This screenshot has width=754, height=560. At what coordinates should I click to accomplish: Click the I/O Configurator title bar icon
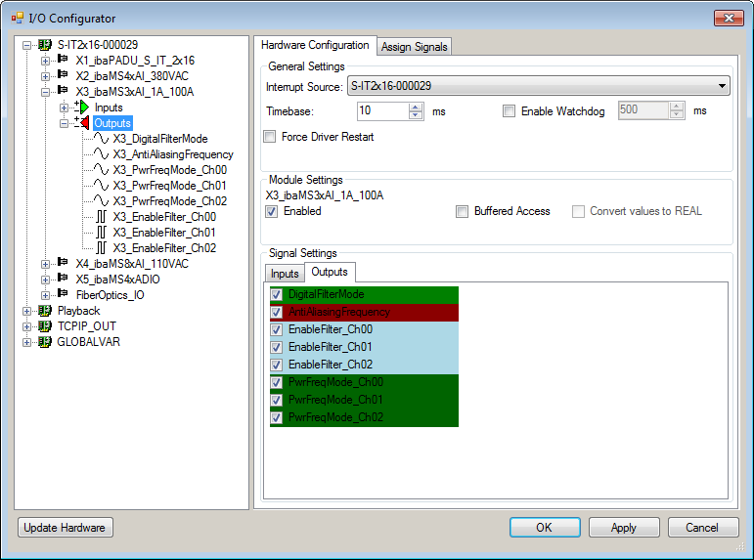[x=18, y=18]
